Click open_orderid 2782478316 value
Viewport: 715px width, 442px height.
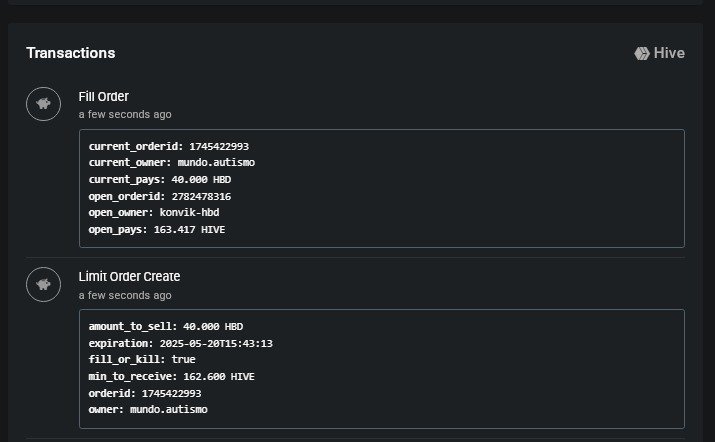tap(201, 197)
